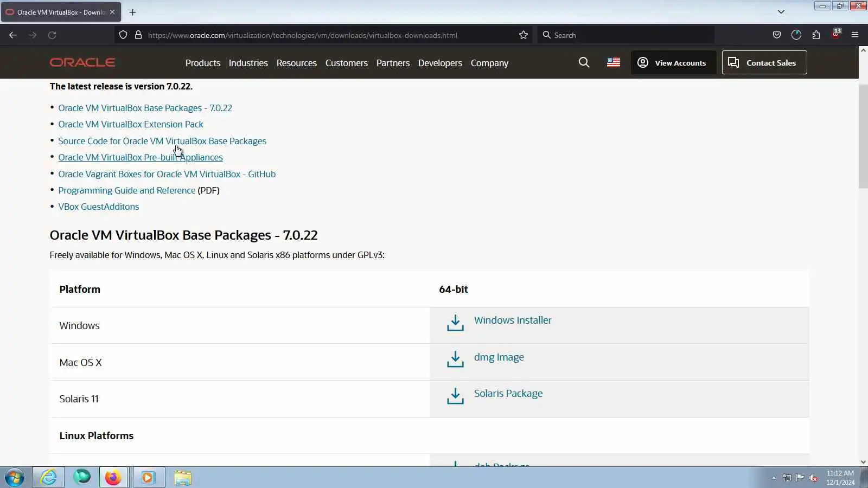
Task: Open the Industries menu
Action: (248, 63)
